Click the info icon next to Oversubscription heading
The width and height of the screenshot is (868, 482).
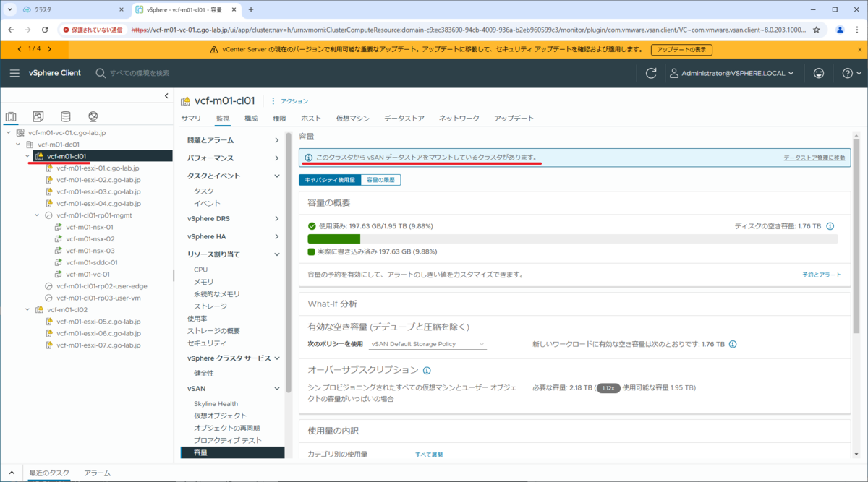[427, 371]
